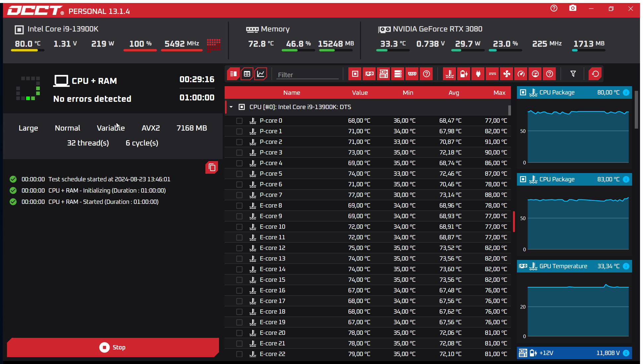This screenshot has width=643, height=364.
Task: Open info for GPU Temperature graph
Action: pos(626,266)
